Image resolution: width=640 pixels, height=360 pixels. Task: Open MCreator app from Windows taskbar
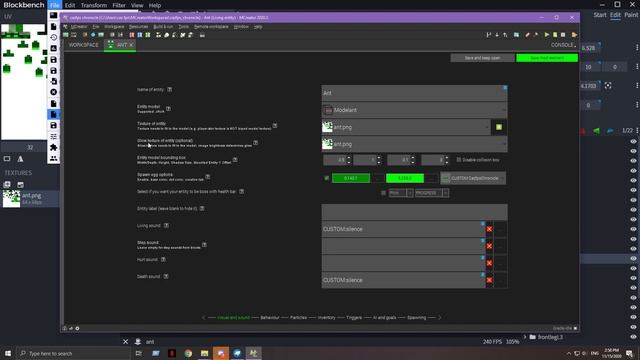[x=253, y=353]
